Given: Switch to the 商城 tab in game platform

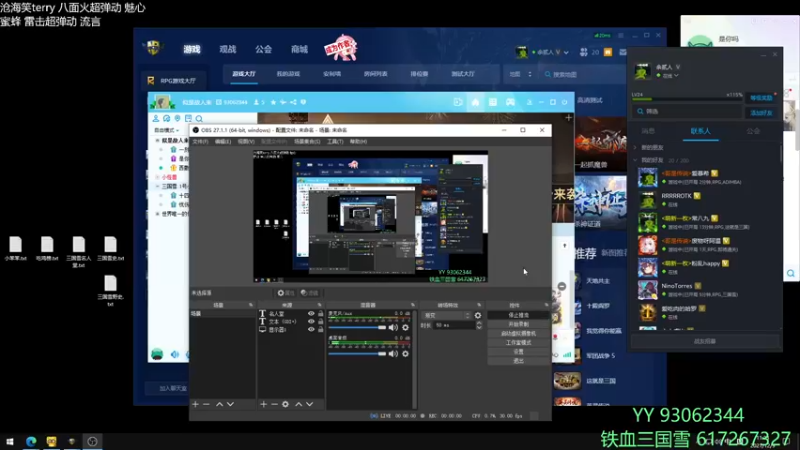Looking at the screenshot, I should (x=299, y=49).
